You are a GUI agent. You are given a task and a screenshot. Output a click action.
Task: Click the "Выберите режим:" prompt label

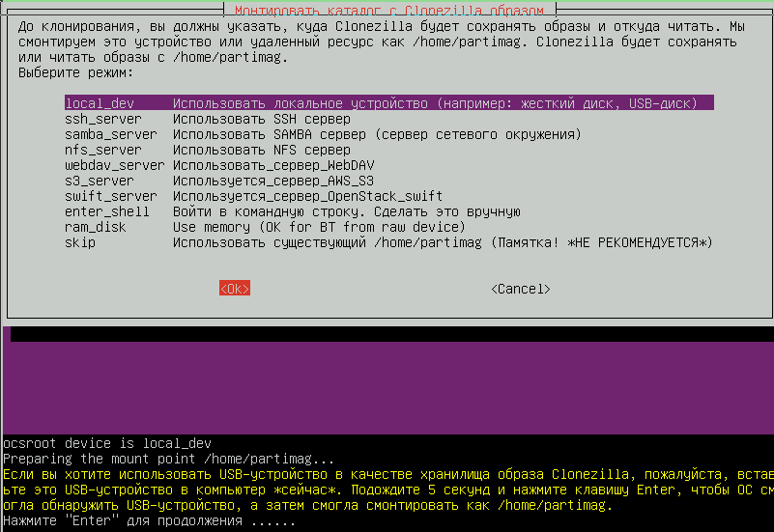coord(75,73)
